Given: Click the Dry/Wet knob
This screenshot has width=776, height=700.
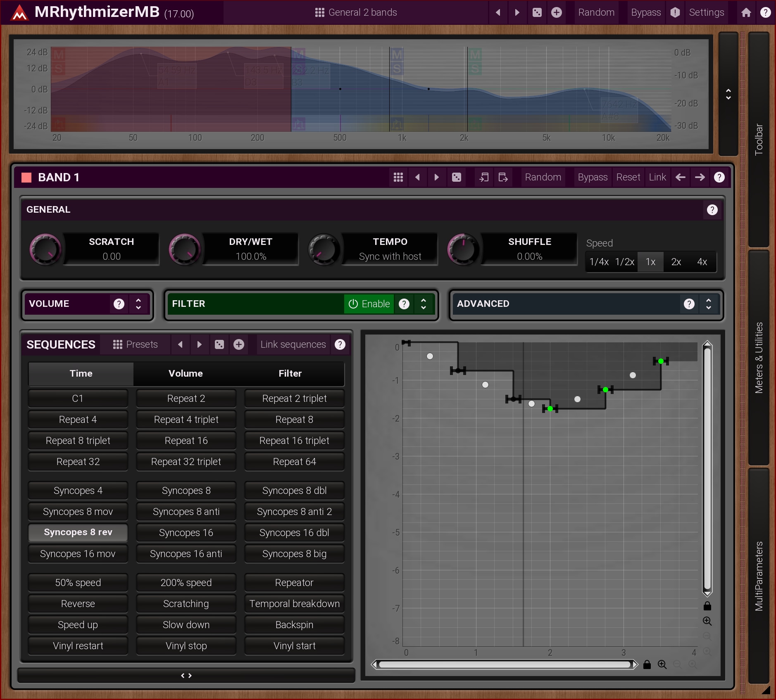Looking at the screenshot, I should [184, 249].
